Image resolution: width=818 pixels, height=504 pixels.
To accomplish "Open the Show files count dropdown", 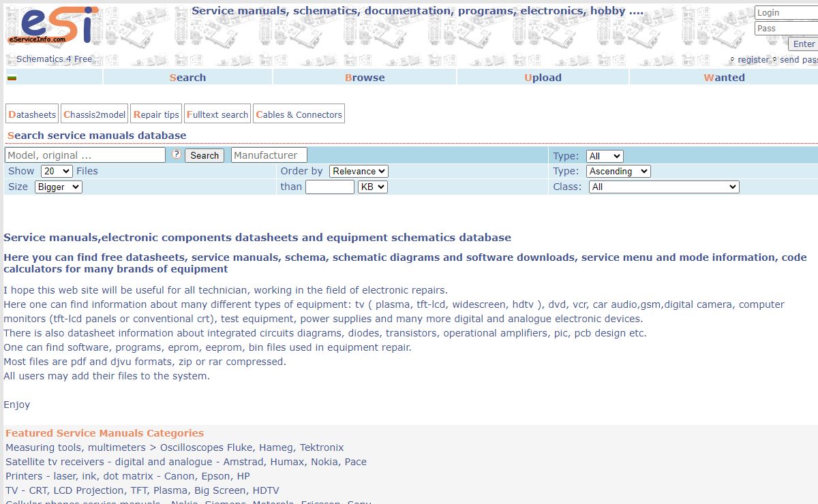I will 57,171.
